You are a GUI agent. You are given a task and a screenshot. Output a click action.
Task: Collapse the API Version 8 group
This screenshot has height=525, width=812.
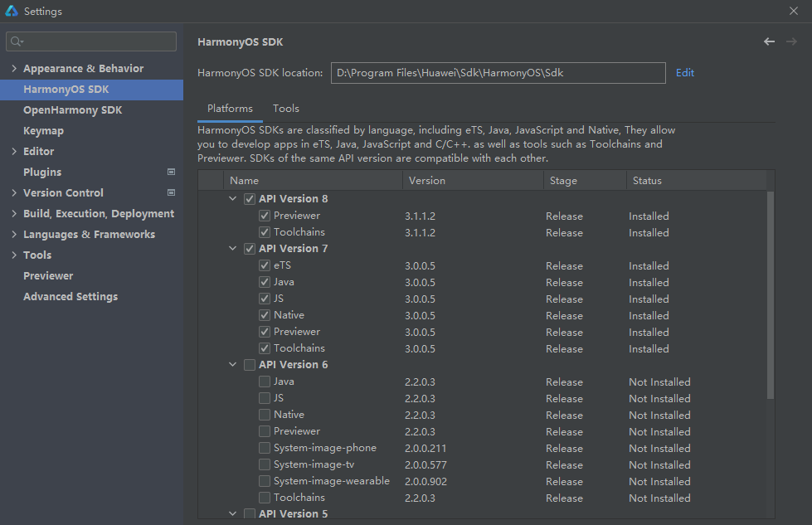233,199
